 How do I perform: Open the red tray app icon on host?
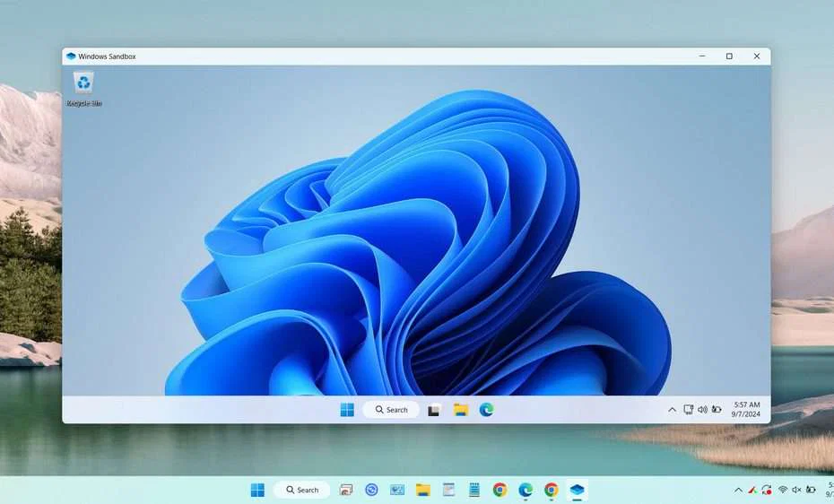click(752, 490)
